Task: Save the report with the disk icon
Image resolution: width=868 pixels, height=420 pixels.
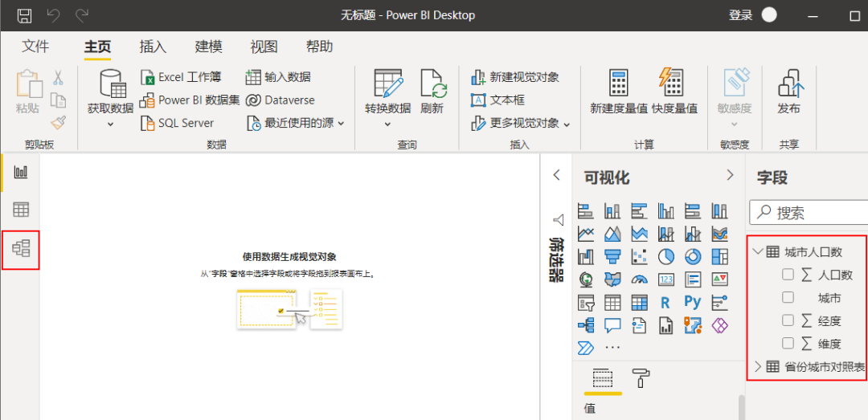Action: click(24, 15)
